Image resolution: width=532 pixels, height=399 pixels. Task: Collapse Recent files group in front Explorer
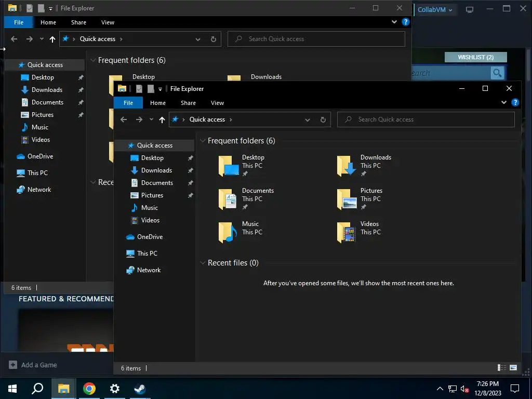pyautogui.click(x=203, y=262)
